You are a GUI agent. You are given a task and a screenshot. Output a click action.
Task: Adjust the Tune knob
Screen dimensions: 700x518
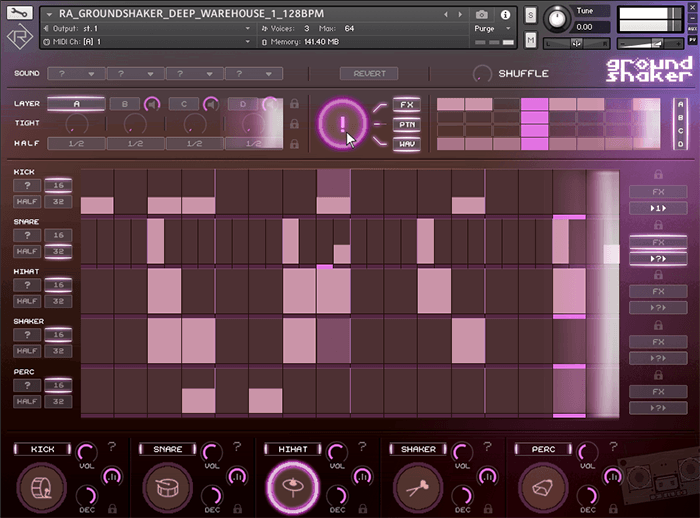tap(556, 19)
